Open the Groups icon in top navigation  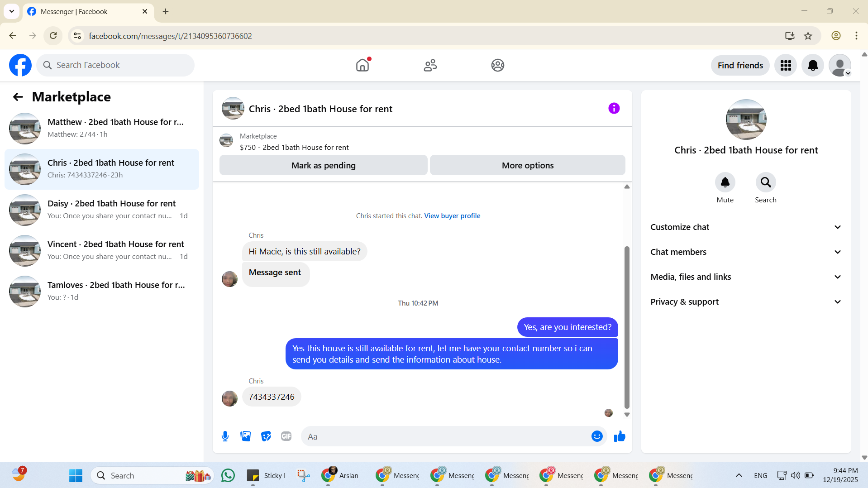498,65
